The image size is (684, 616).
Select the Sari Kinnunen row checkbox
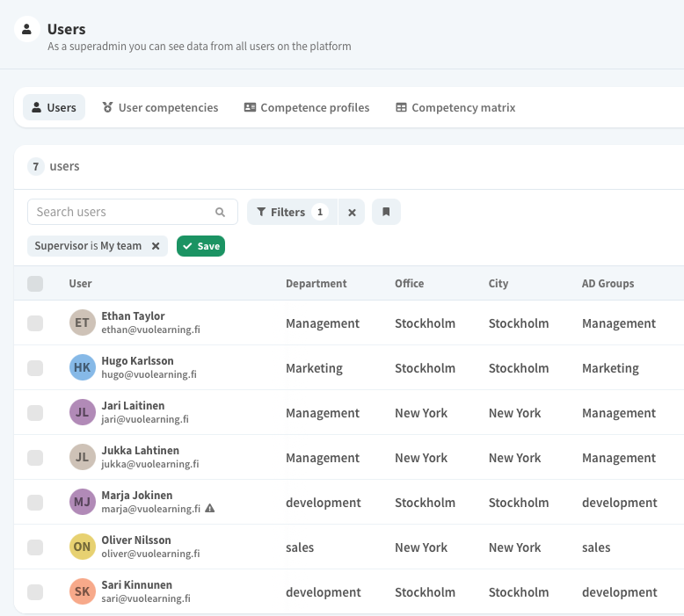(x=35, y=592)
